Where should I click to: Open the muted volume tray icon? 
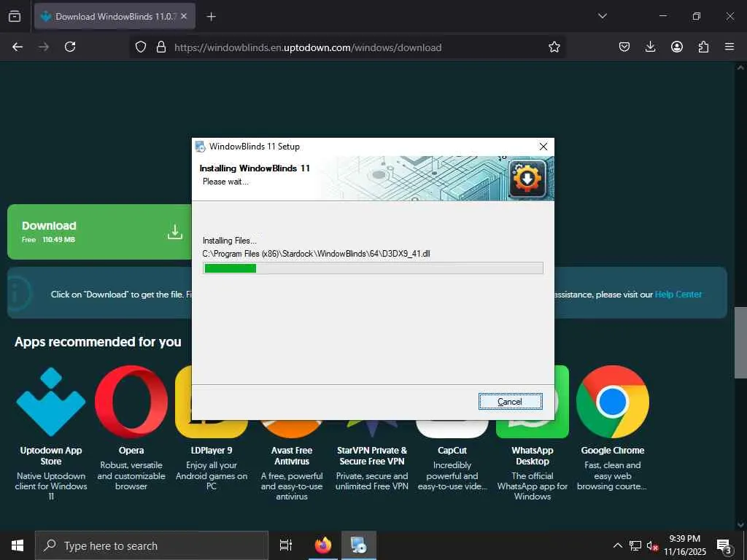(653, 545)
